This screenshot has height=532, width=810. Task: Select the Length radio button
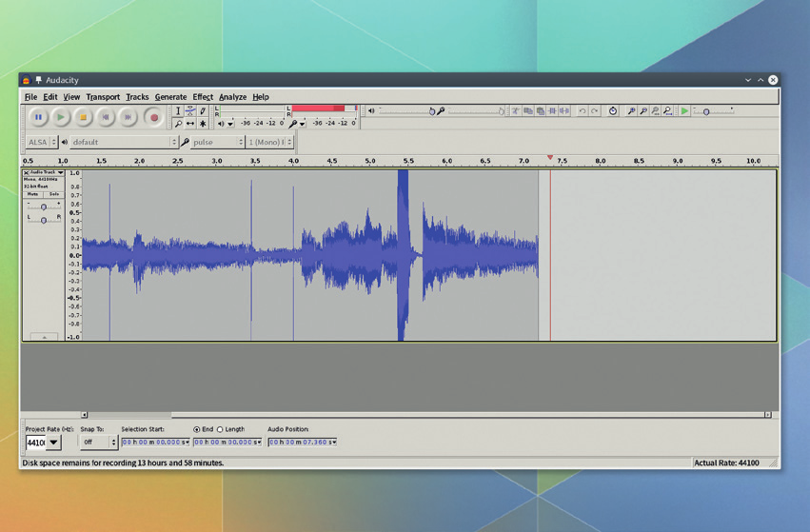pyautogui.click(x=220, y=429)
